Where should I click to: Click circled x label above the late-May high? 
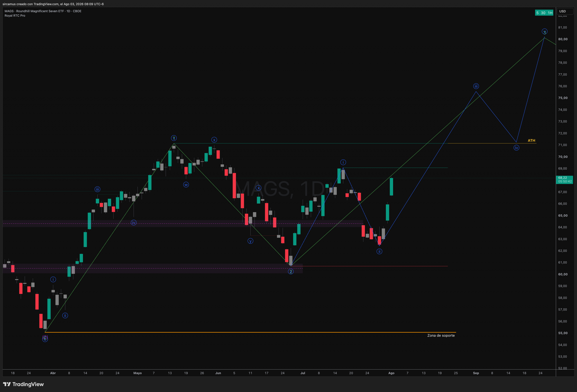click(214, 140)
